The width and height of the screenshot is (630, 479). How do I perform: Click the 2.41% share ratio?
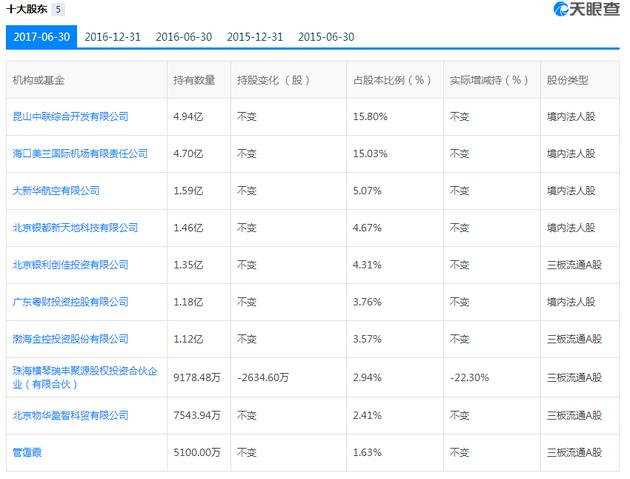(367, 415)
